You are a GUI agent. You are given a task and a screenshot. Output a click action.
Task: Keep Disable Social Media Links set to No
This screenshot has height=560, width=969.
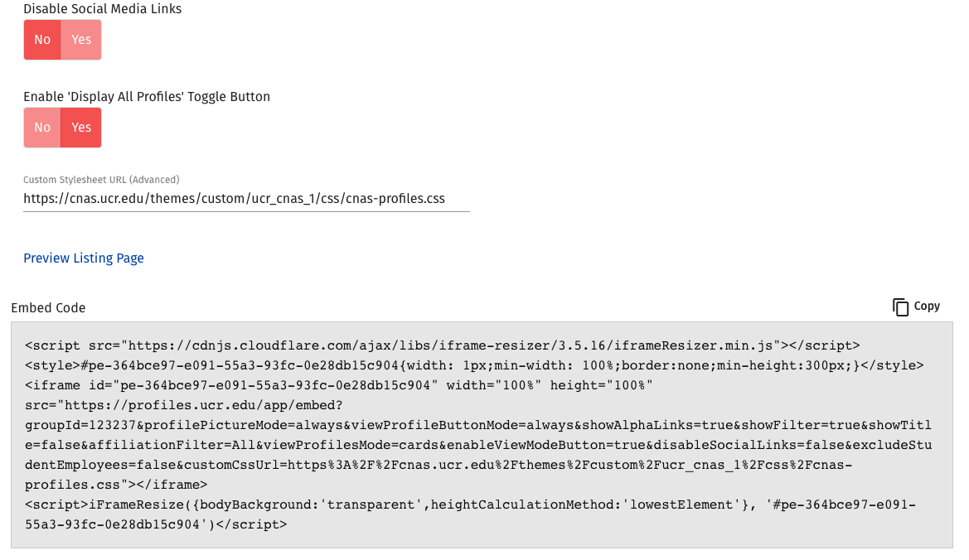click(x=41, y=39)
